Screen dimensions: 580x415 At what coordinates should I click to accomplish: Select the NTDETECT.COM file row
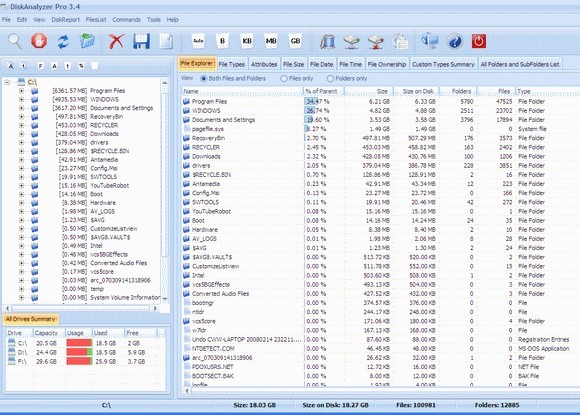click(x=381, y=348)
